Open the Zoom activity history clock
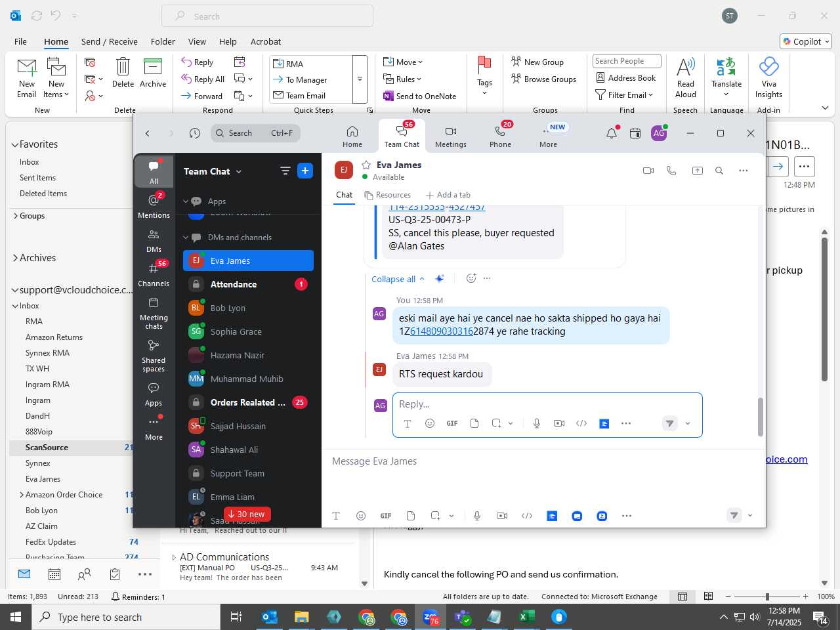 point(195,133)
